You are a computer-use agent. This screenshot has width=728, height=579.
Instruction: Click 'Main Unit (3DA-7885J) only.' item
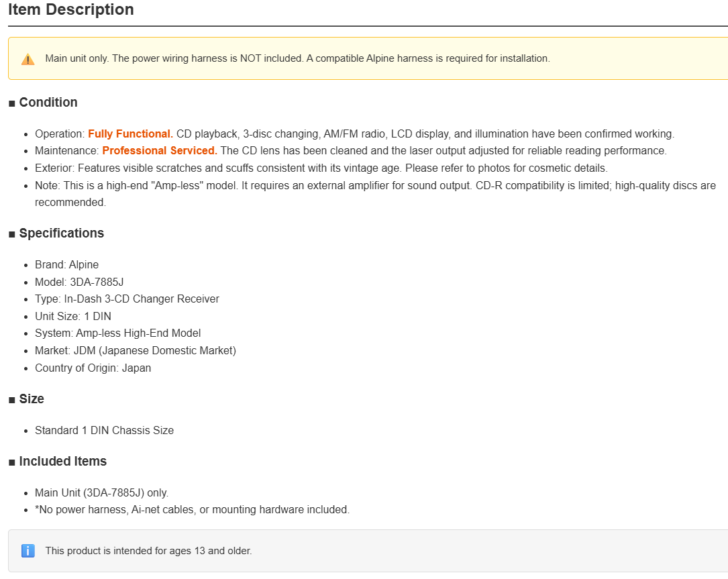102,492
